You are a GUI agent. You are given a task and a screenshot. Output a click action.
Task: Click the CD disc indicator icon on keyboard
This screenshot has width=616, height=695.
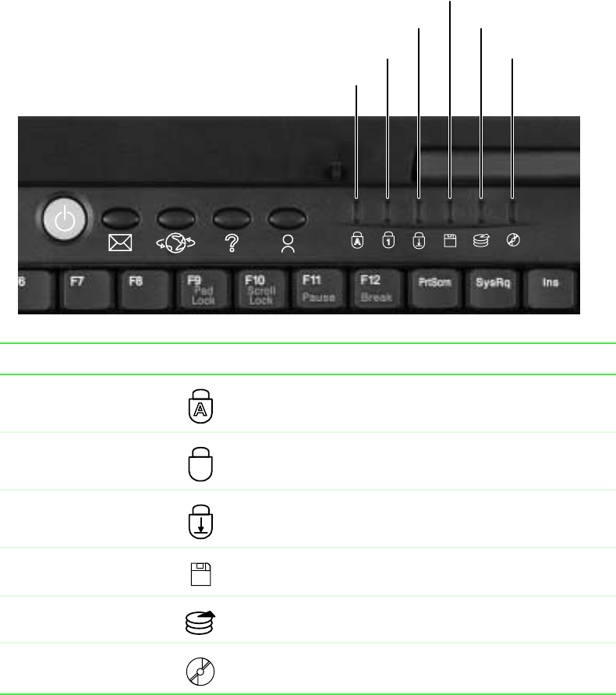point(513,239)
